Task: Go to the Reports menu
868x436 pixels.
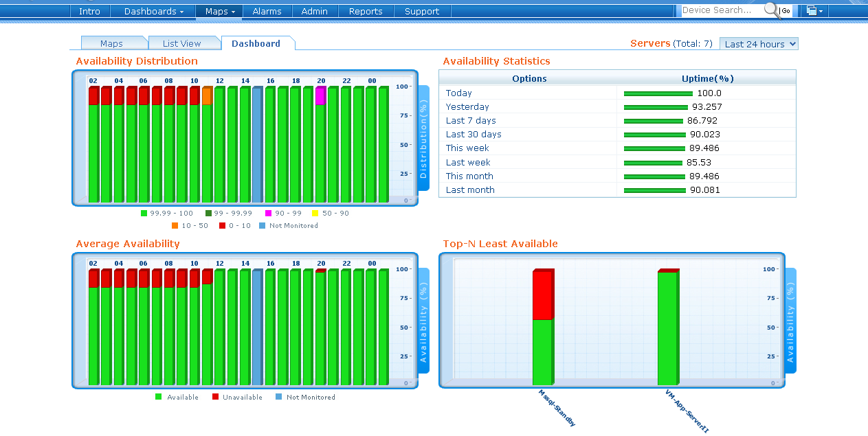Action: point(365,11)
